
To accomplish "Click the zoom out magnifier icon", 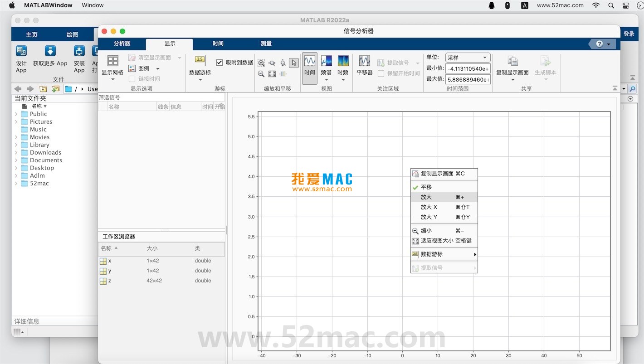I will 261,74.
